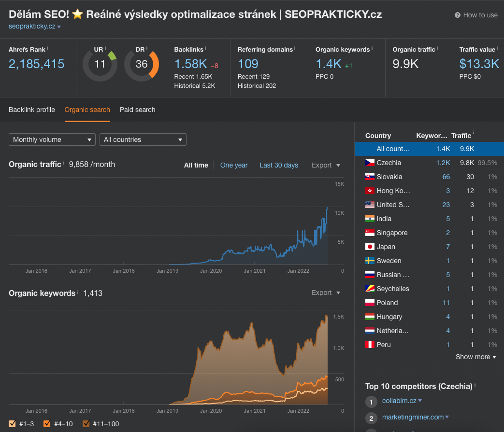The height and width of the screenshot is (432, 504).
Task: Click info icon by Organic traffic chart title
Action: (x=64, y=163)
